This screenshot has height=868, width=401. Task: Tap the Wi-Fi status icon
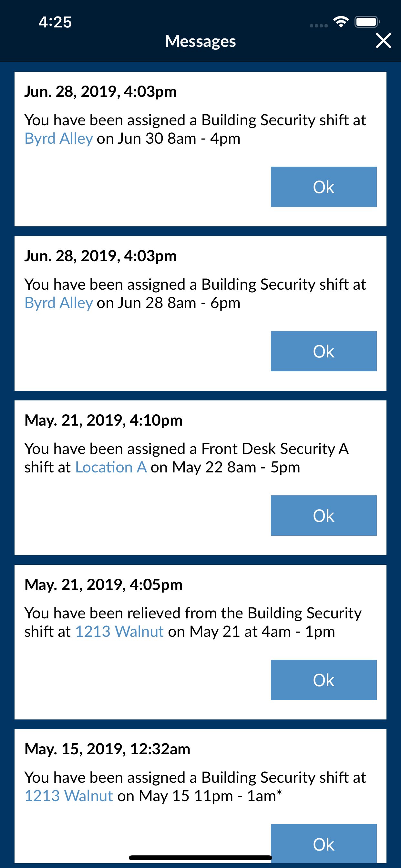coord(341,22)
